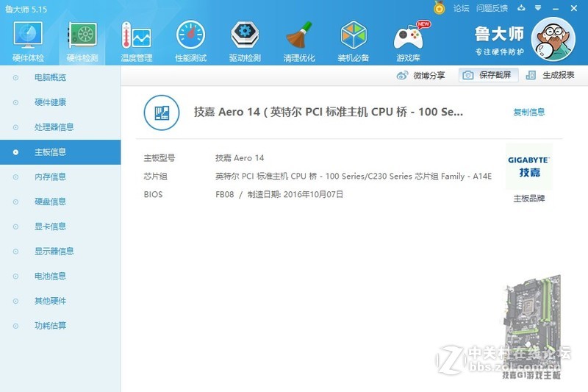Select 内存信息 in sidebar
The width and height of the screenshot is (588, 392).
60,177
